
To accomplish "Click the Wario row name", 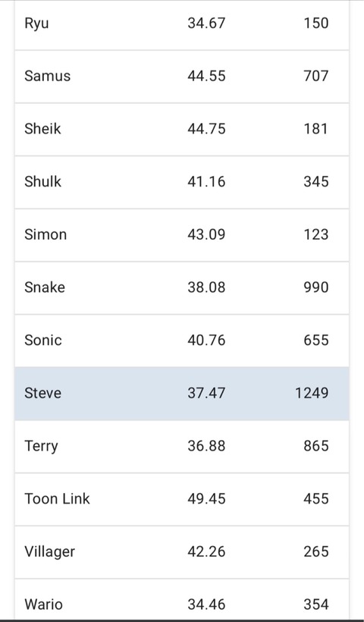I will click(44, 605).
